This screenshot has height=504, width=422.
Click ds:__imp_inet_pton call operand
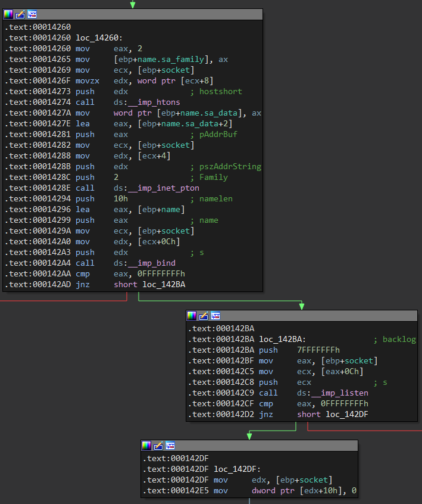(x=157, y=188)
